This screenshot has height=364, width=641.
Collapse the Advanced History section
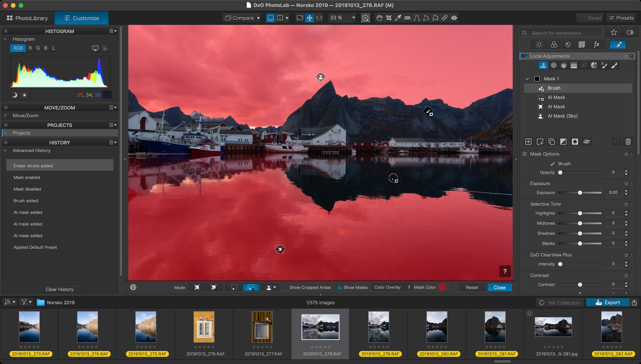tap(5, 150)
